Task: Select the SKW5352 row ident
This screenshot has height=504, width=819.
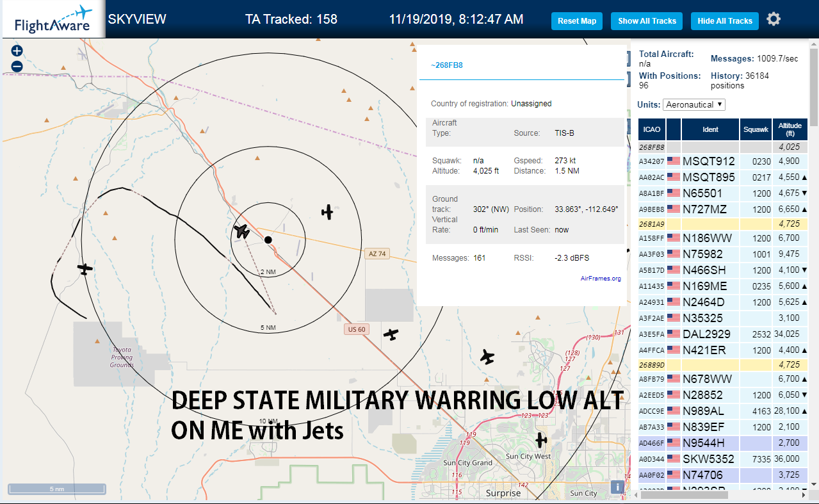Action: tap(708, 459)
